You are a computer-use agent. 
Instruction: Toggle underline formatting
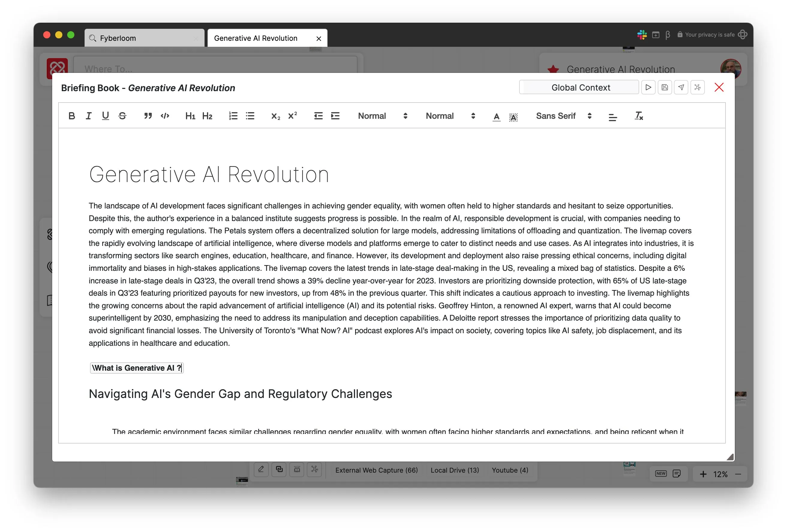[105, 116]
